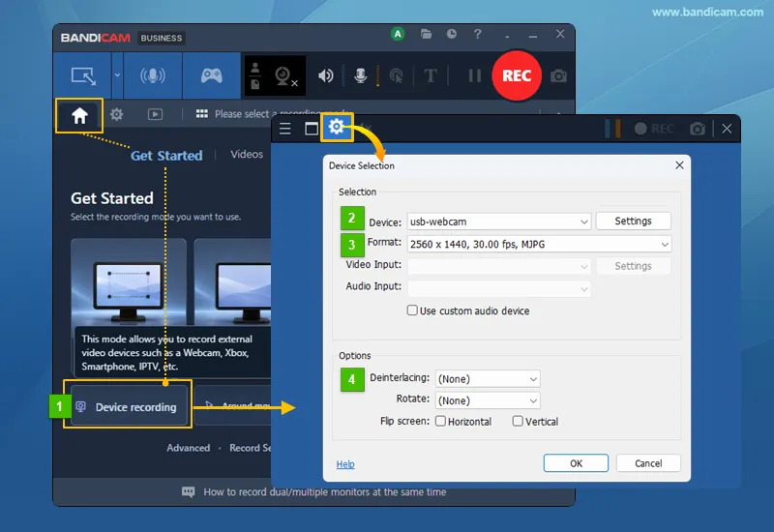
Task: Toggle the text overlay T icon
Action: [431, 76]
